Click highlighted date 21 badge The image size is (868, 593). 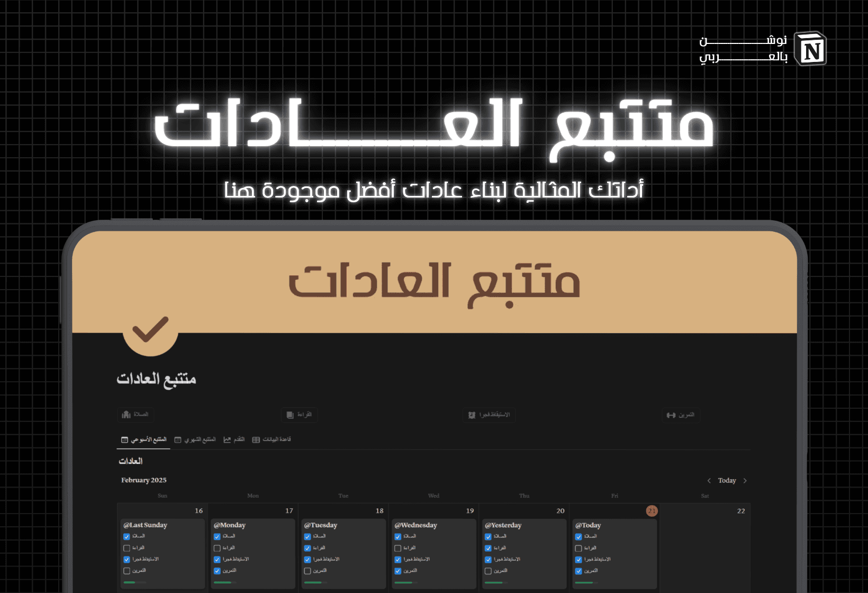point(652,511)
